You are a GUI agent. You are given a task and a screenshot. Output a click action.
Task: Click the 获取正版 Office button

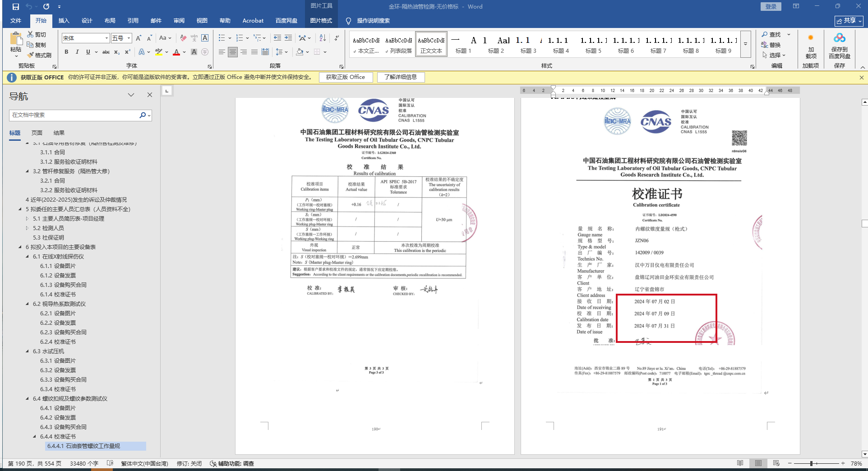tap(346, 77)
